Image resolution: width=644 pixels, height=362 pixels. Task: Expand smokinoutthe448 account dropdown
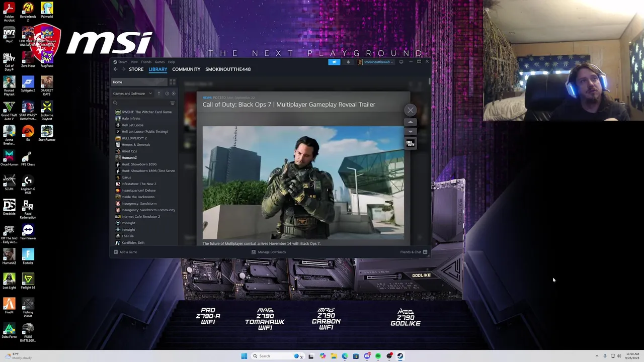point(376,62)
